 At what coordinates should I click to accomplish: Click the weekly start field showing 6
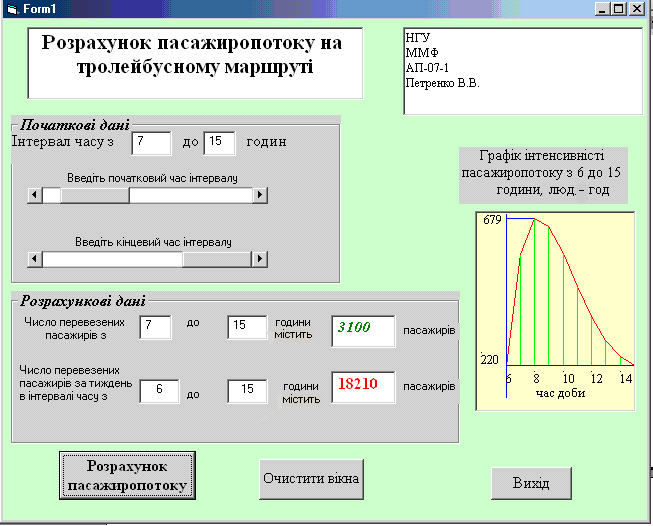click(160, 391)
